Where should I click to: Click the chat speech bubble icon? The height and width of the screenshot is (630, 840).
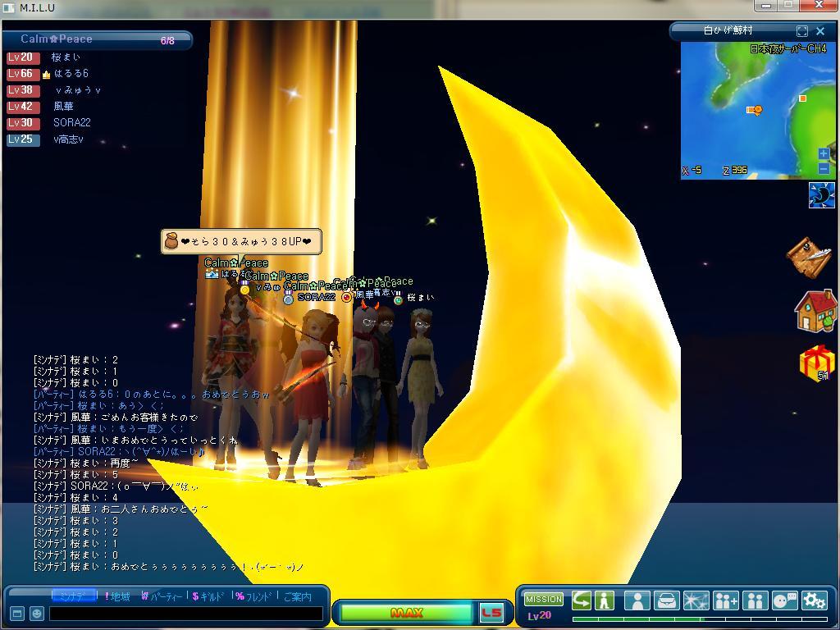pyautogui.click(x=785, y=600)
